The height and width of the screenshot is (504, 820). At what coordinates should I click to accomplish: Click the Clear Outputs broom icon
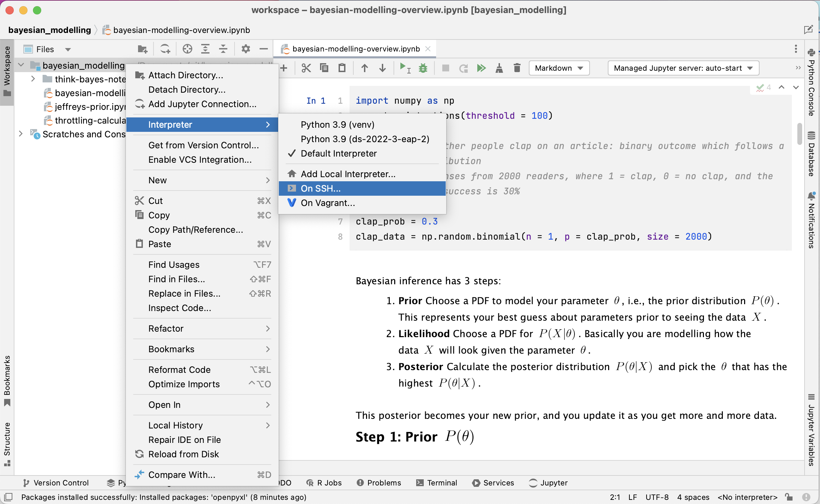(499, 68)
